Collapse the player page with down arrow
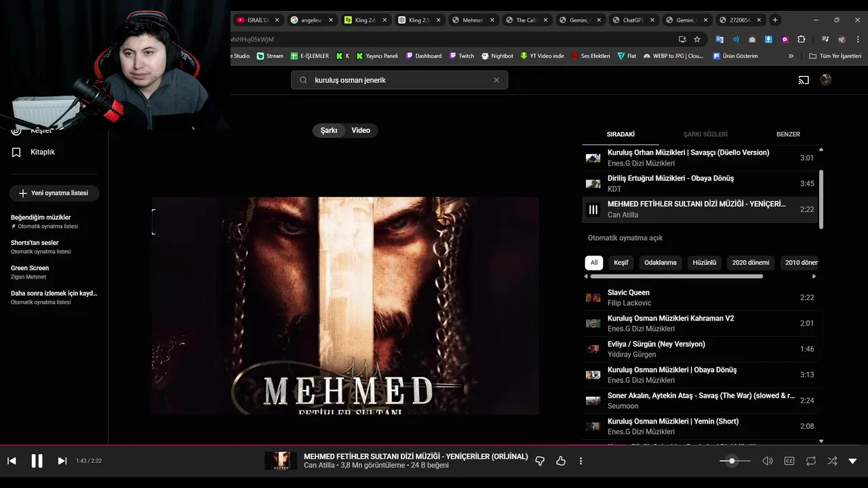This screenshot has width=868, height=488. (x=852, y=461)
